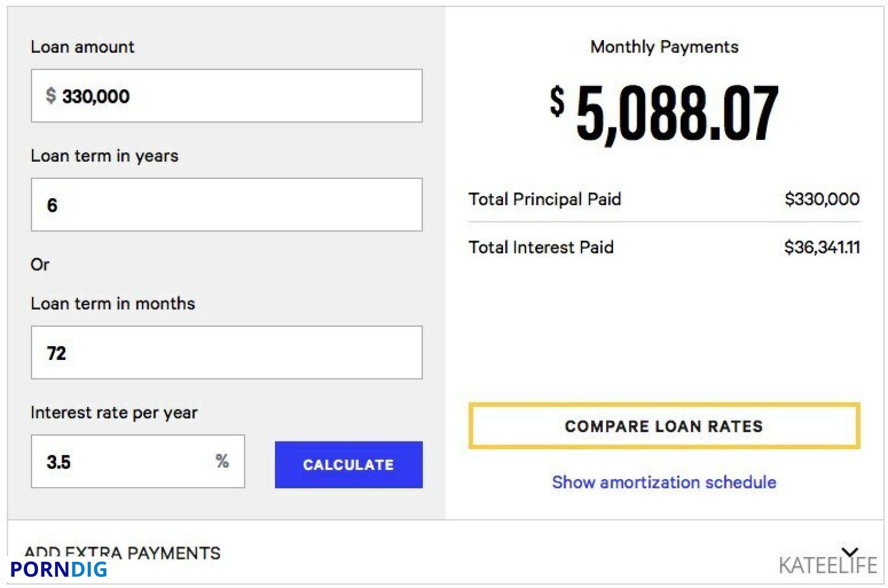888x588 pixels.
Task: Click the PORNDIG watermark logo
Action: [x=59, y=569]
